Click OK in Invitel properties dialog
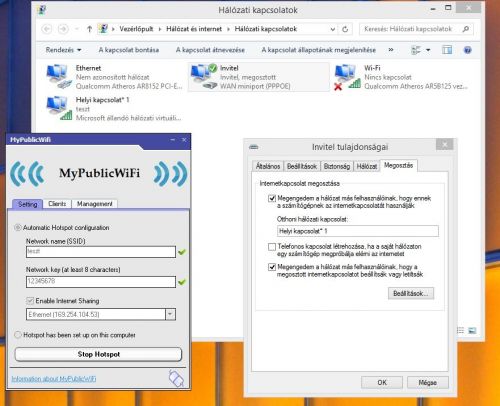The image size is (500, 406). 382,382
